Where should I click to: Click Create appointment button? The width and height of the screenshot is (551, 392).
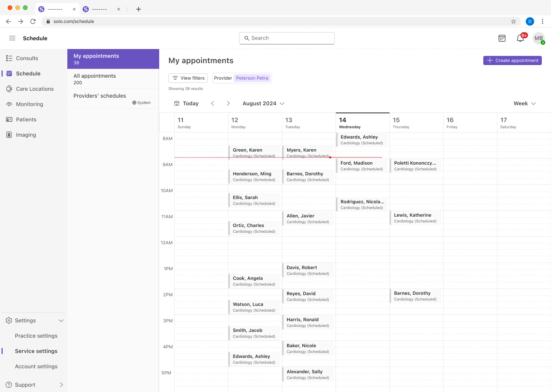(512, 60)
